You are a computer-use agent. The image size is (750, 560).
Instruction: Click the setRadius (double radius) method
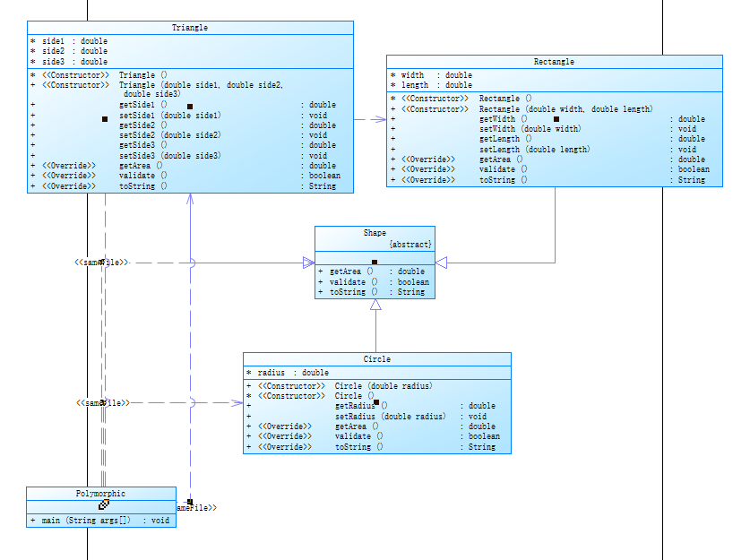tap(390, 417)
